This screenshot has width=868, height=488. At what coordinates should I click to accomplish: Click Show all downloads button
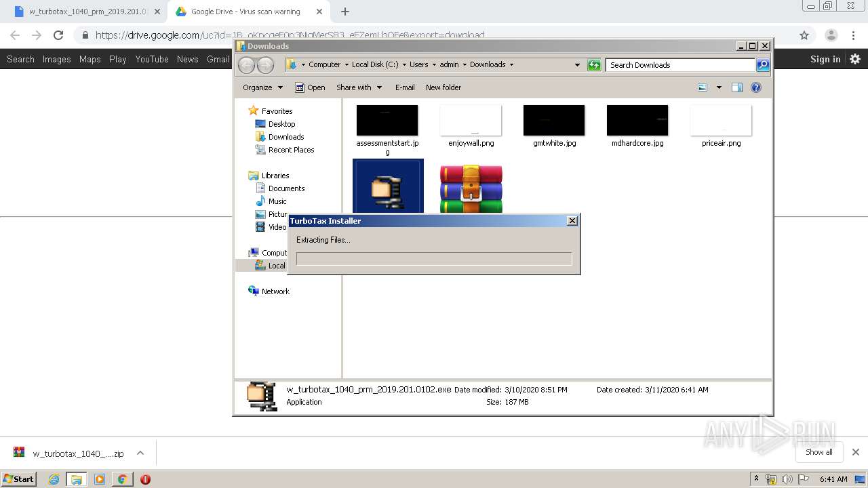click(819, 452)
